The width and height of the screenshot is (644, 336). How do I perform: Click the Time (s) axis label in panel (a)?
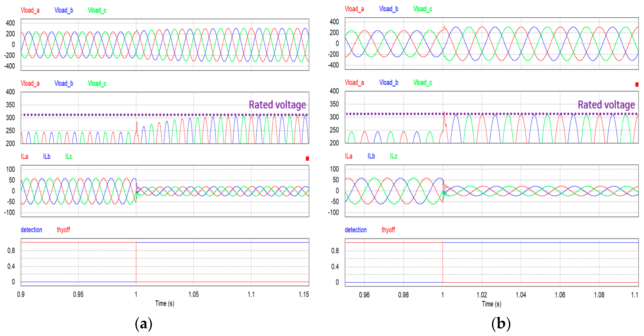coord(165,303)
